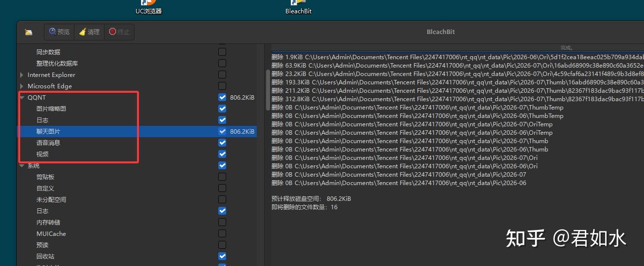Uncheck the QQNT group checkbox
644x266 pixels.
click(x=222, y=97)
